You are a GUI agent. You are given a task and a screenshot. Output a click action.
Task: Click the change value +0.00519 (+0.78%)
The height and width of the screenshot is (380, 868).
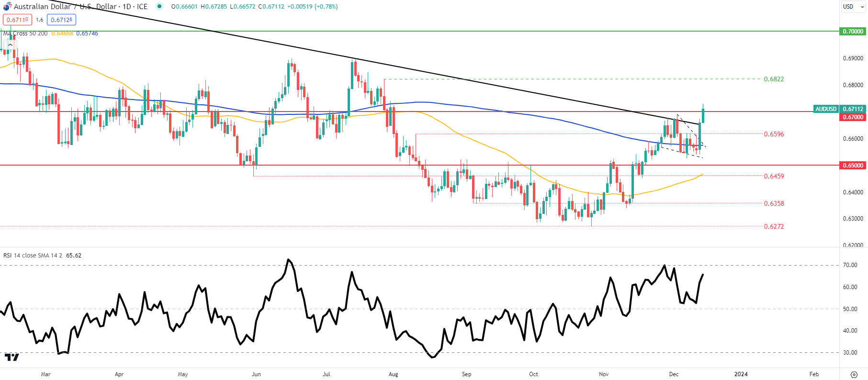pyautogui.click(x=312, y=7)
